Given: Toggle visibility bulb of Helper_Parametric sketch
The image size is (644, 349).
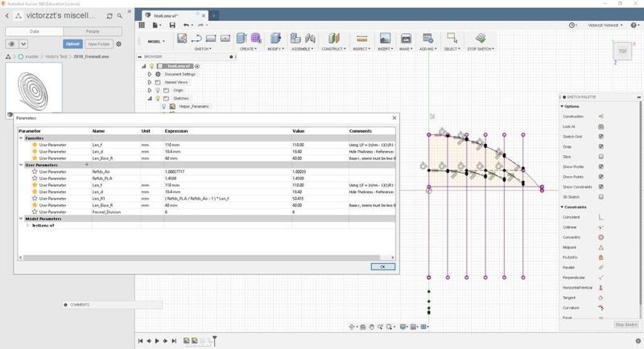Looking at the screenshot, I should 163,106.
